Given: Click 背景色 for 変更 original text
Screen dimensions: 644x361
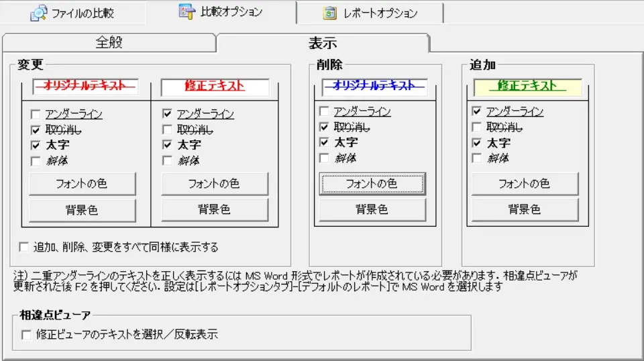Looking at the screenshot, I should click(82, 210).
